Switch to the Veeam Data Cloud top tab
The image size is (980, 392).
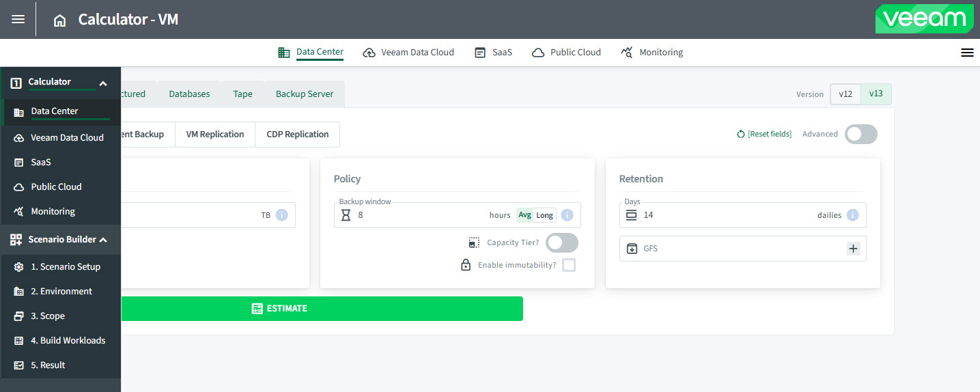tap(408, 53)
